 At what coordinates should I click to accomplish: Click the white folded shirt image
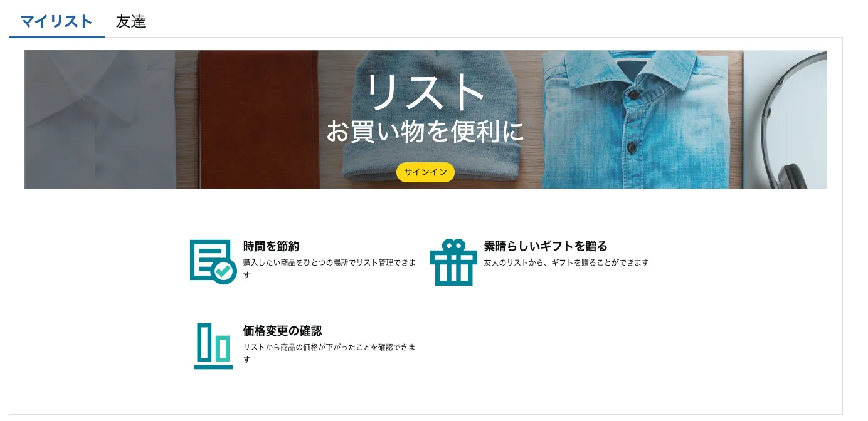click(100, 120)
